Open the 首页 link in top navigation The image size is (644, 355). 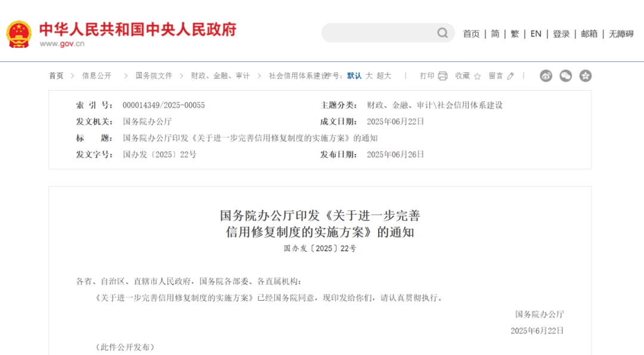point(471,34)
